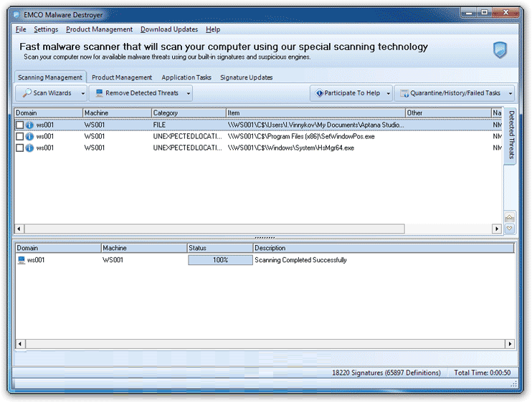Viewport: 532px width, 402px height.
Task: Click the '18220 Signatures (65897 Definitions)' status text
Action: pyautogui.click(x=386, y=373)
